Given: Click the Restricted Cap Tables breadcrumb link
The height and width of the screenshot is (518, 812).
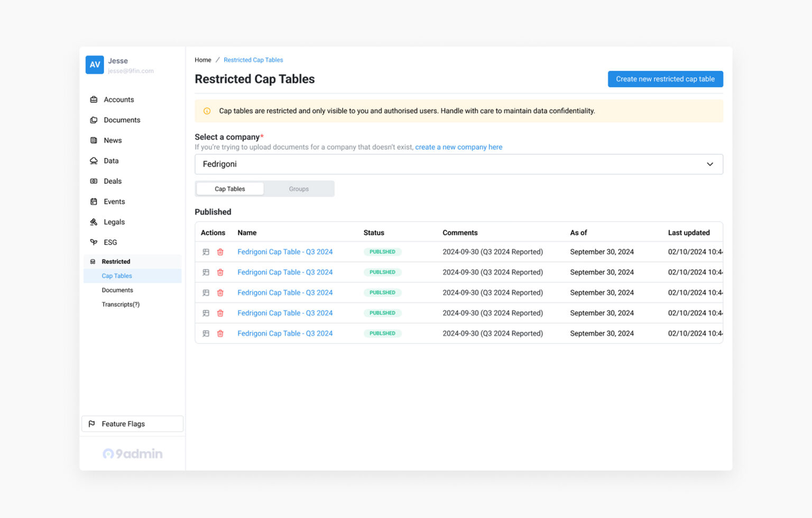Looking at the screenshot, I should (253, 60).
